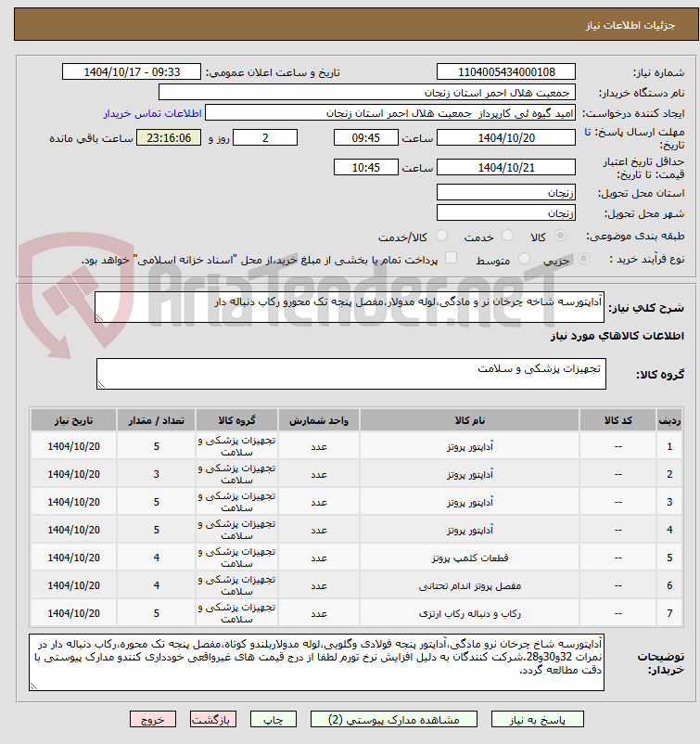The width and height of the screenshot is (700, 744).
Task: Exit using the خروج button
Action: coord(153,720)
